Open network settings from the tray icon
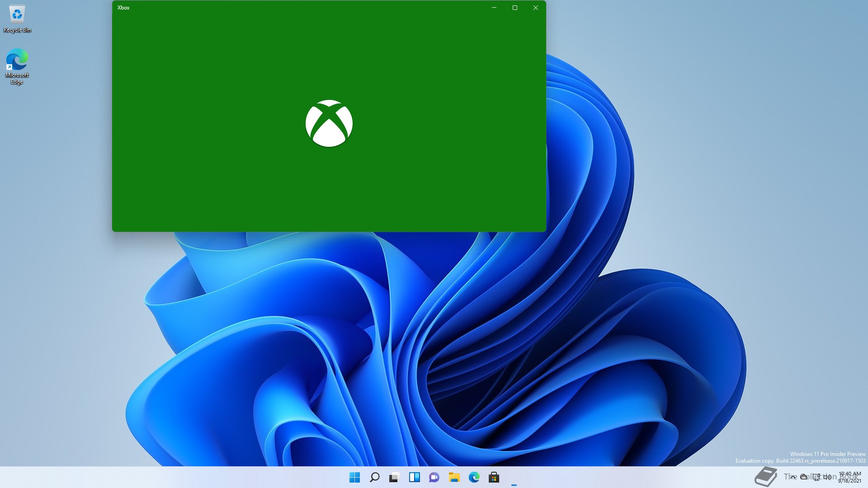 816,477
